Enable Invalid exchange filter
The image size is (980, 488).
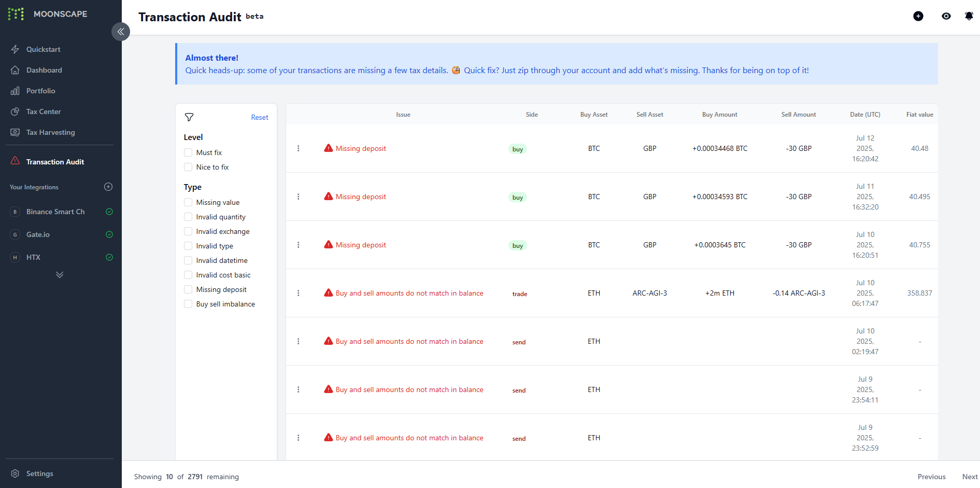tap(188, 231)
